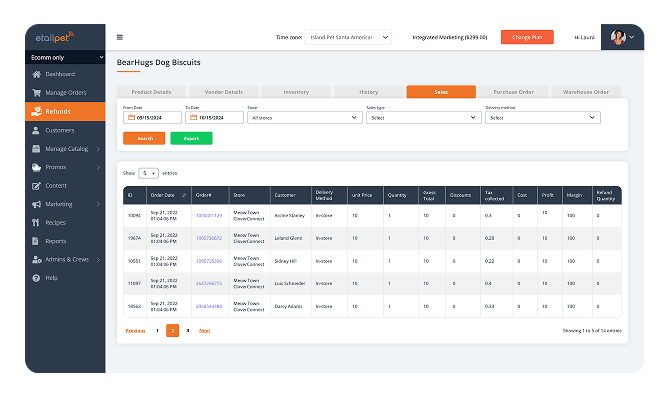This screenshot has width=669, height=398.
Task: Open the Sales type Select dropdown
Action: [424, 118]
